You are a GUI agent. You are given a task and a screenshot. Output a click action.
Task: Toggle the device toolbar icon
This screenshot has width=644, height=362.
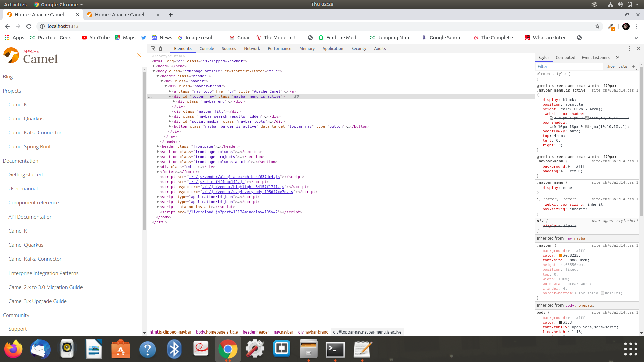pyautogui.click(x=162, y=48)
